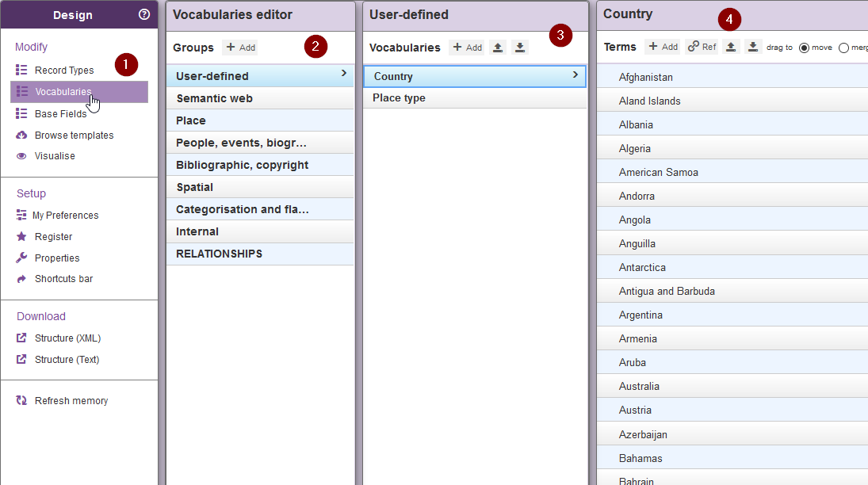Click the download icon in Vocabularies toolbar
The width and height of the screenshot is (868, 485).
point(520,48)
